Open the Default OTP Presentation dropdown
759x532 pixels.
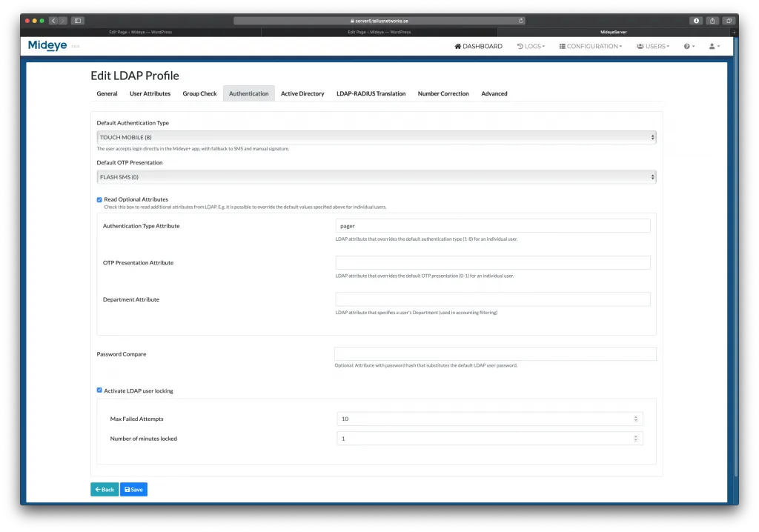click(x=375, y=176)
